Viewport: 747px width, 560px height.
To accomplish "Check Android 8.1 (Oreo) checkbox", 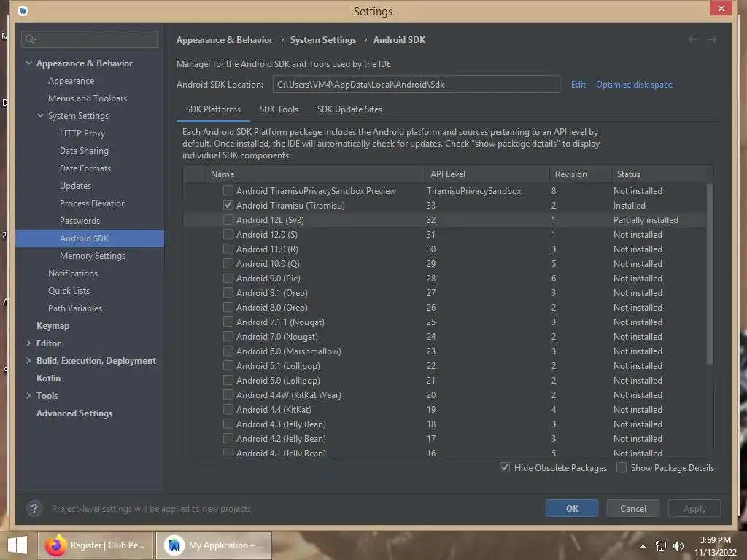I will pos(228,292).
